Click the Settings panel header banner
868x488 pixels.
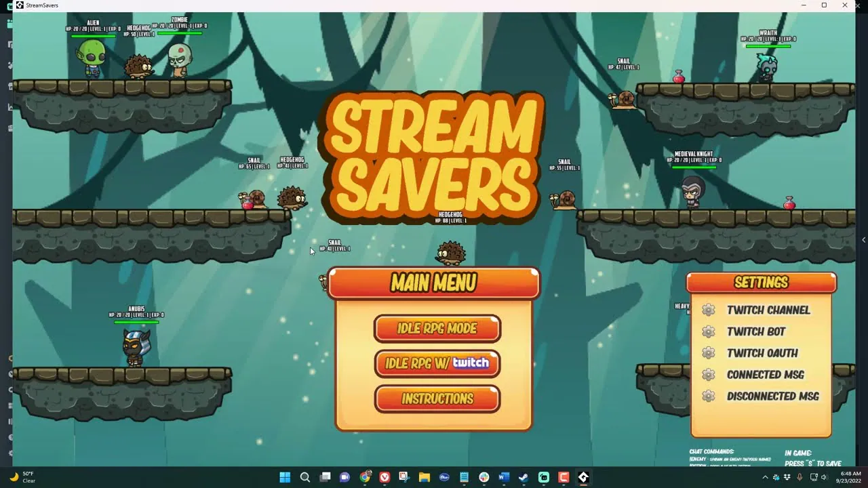(x=762, y=283)
